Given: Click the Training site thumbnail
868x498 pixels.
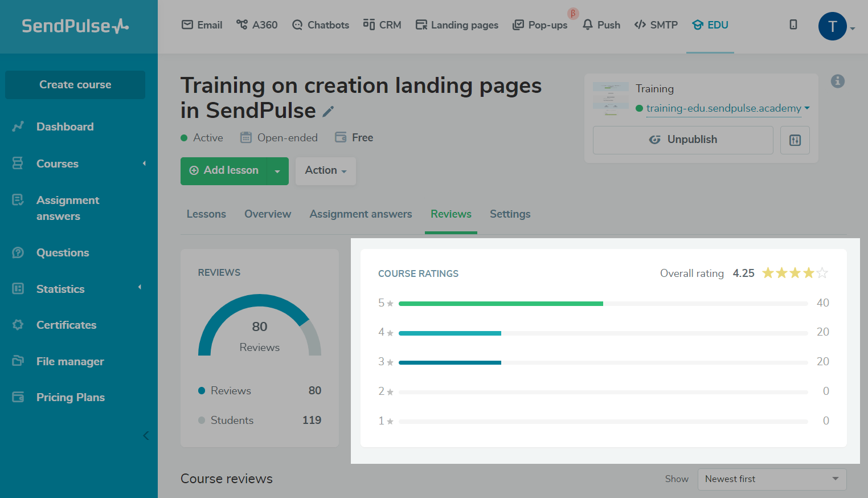Looking at the screenshot, I should point(611,99).
